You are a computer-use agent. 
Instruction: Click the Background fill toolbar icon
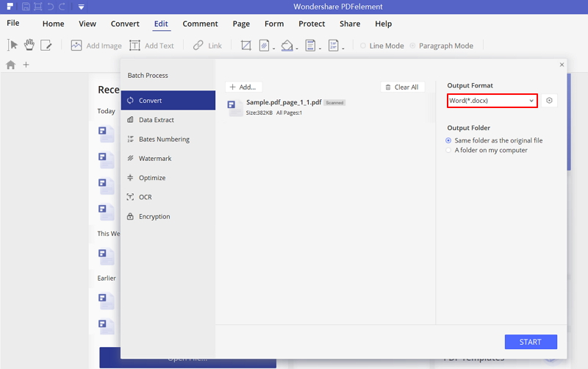pos(287,46)
